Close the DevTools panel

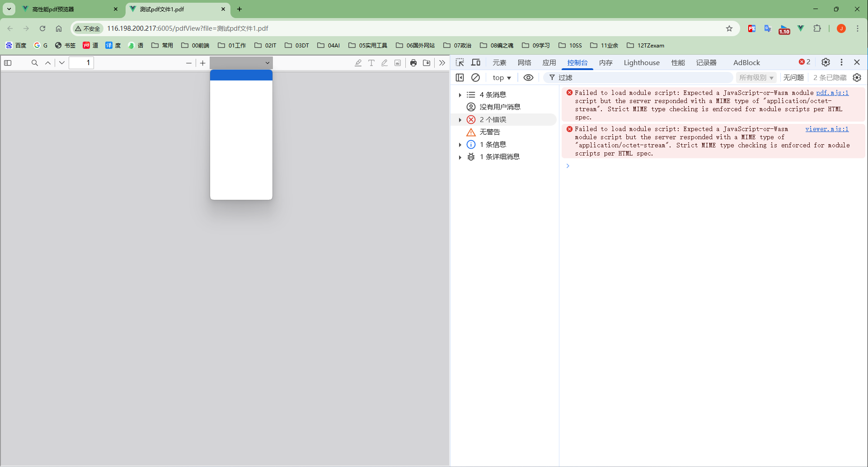(x=857, y=62)
